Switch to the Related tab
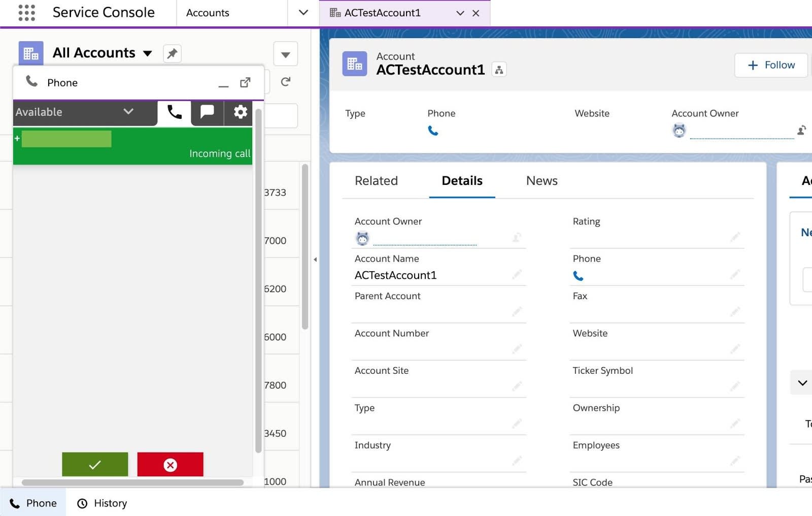812x516 pixels. tap(376, 181)
